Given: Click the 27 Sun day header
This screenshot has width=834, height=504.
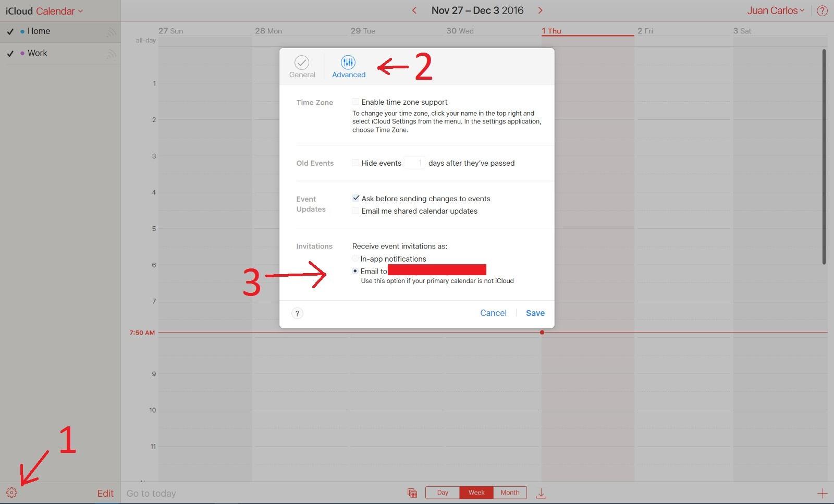Looking at the screenshot, I should [x=171, y=31].
